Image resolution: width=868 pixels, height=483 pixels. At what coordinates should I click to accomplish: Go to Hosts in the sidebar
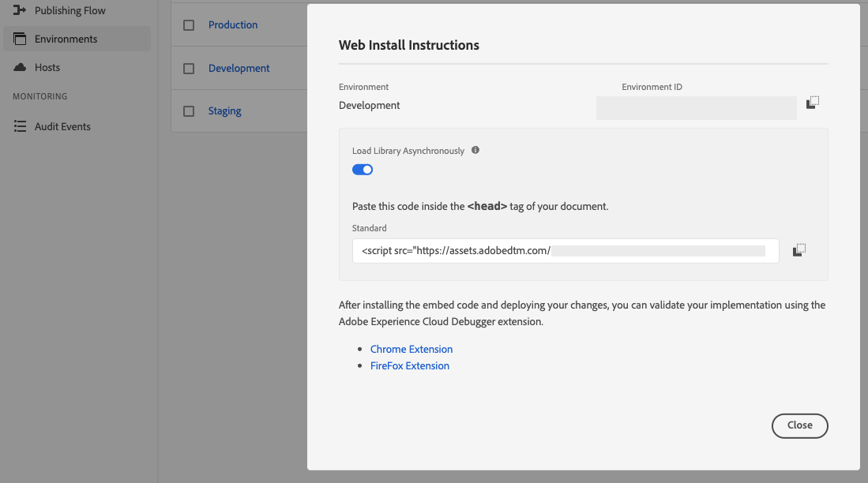[47, 68]
